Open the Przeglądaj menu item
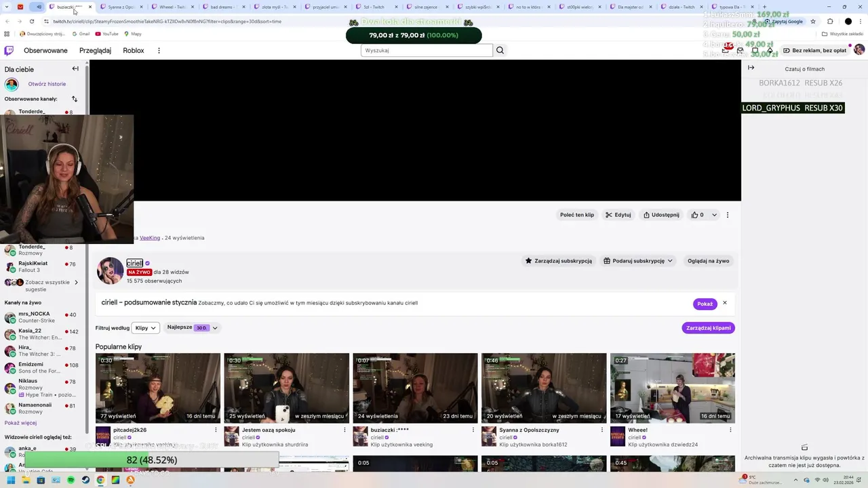 coord(95,50)
